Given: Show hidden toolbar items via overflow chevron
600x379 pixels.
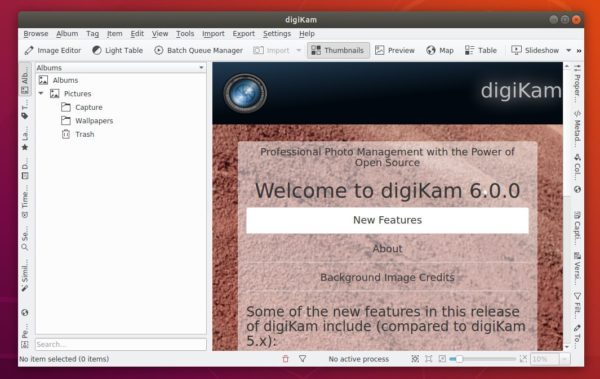Looking at the screenshot, I should (x=579, y=51).
